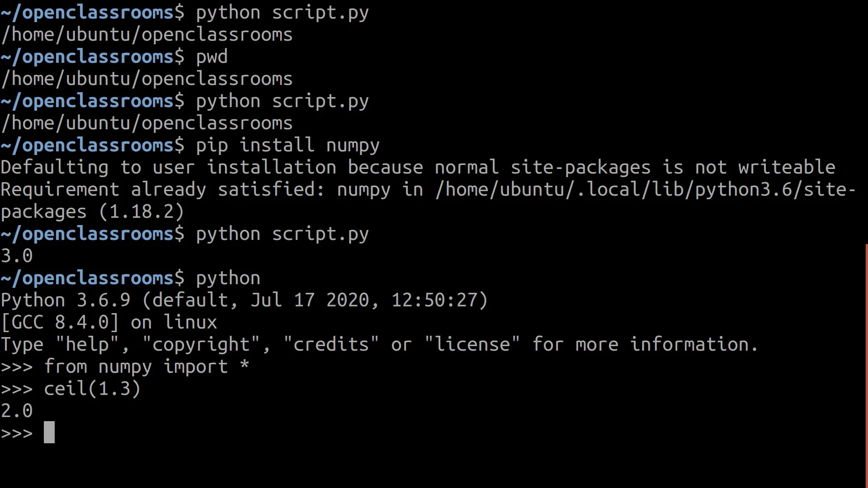Click the 'pwd' command text
This screenshot has width=868, height=488.
212,57
